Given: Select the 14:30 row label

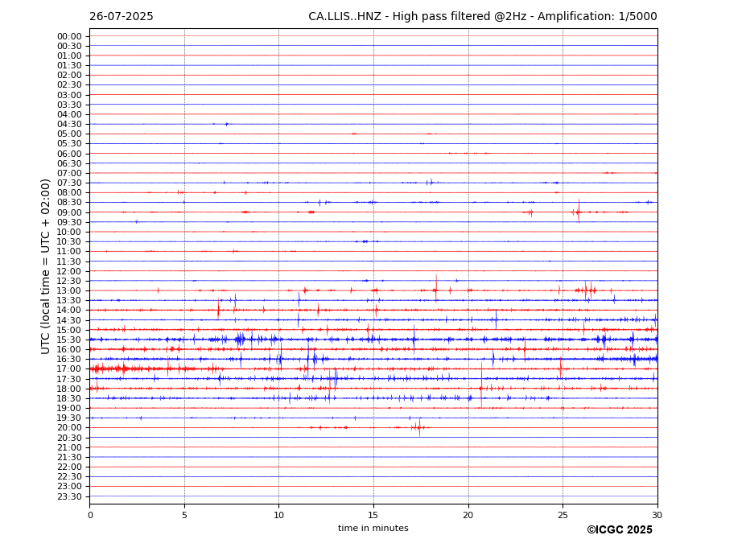Looking at the screenshot, I should 69,320.
